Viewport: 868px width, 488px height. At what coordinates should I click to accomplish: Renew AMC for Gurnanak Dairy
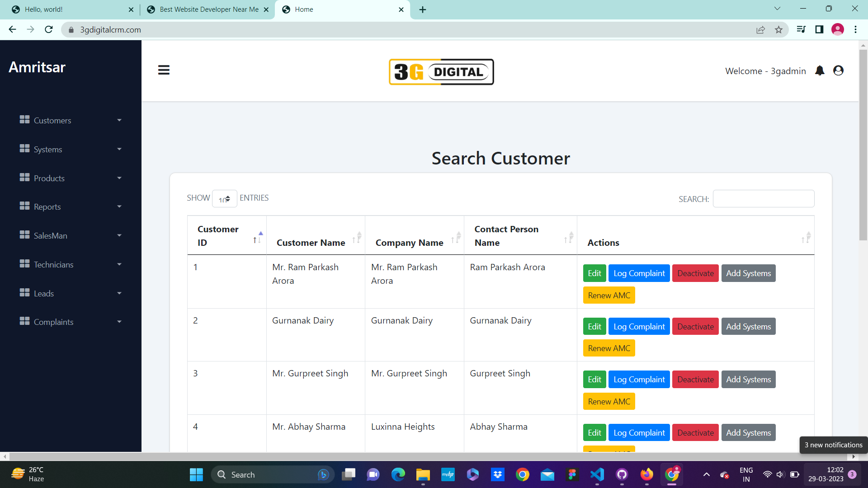pyautogui.click(x=609, y=348)
